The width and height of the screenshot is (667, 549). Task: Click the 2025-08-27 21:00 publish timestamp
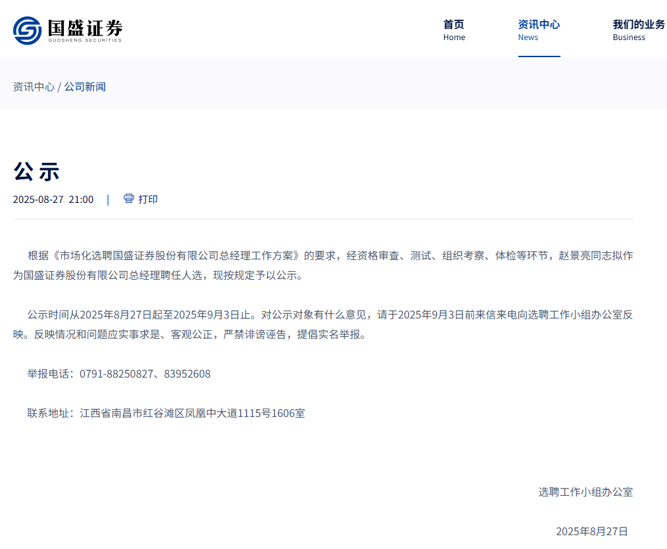coord(53,199)
